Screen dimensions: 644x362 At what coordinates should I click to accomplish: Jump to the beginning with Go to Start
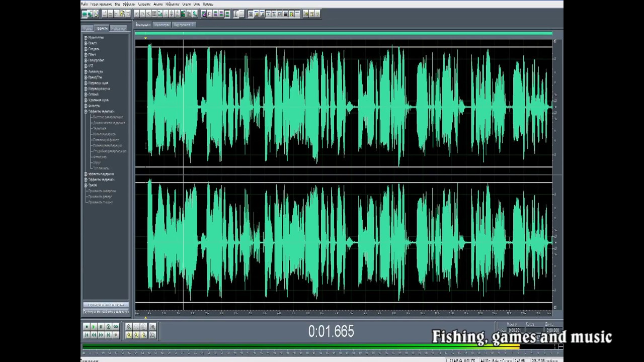pyautogui.click(x=87, y=335)
